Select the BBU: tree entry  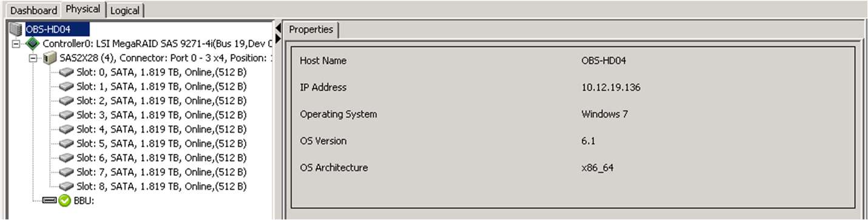coord(84,201)
